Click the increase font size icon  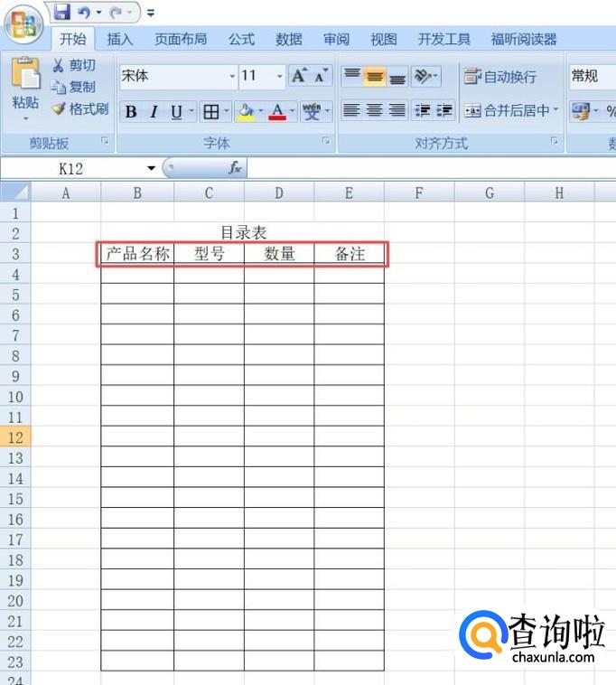pyautogui.click(x=299, y=77)
